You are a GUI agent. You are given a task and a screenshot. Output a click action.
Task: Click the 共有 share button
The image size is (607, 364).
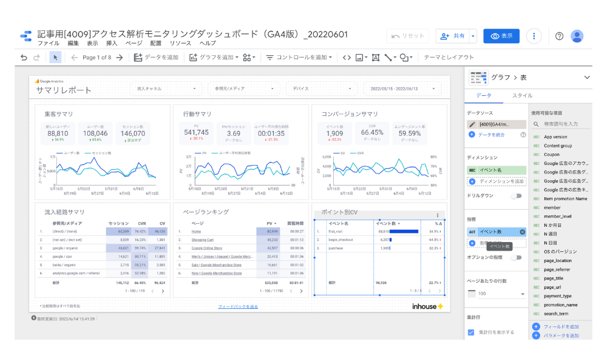(x=453, y=36)
